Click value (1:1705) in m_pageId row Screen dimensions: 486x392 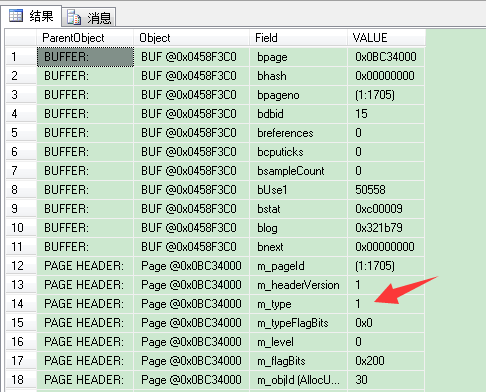coord(386,266)
